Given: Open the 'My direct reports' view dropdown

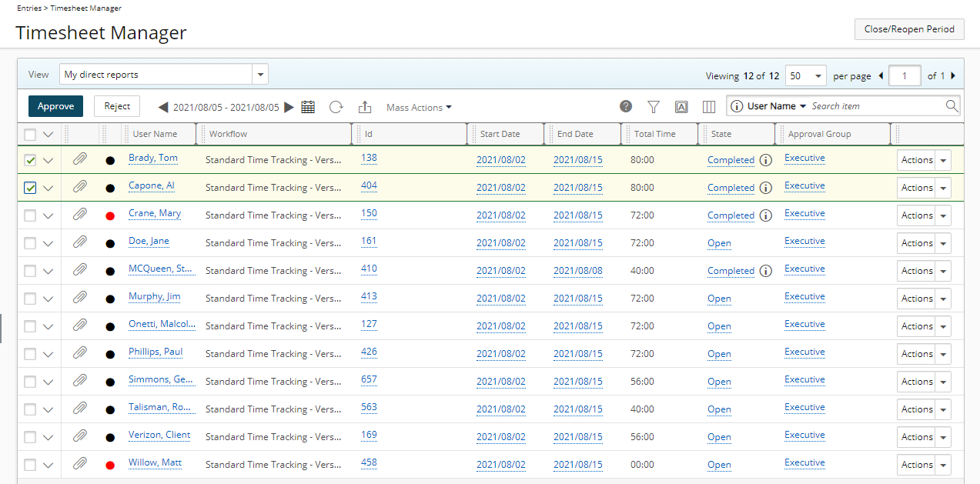Looking at the screenshot, I should click(260, 75).
